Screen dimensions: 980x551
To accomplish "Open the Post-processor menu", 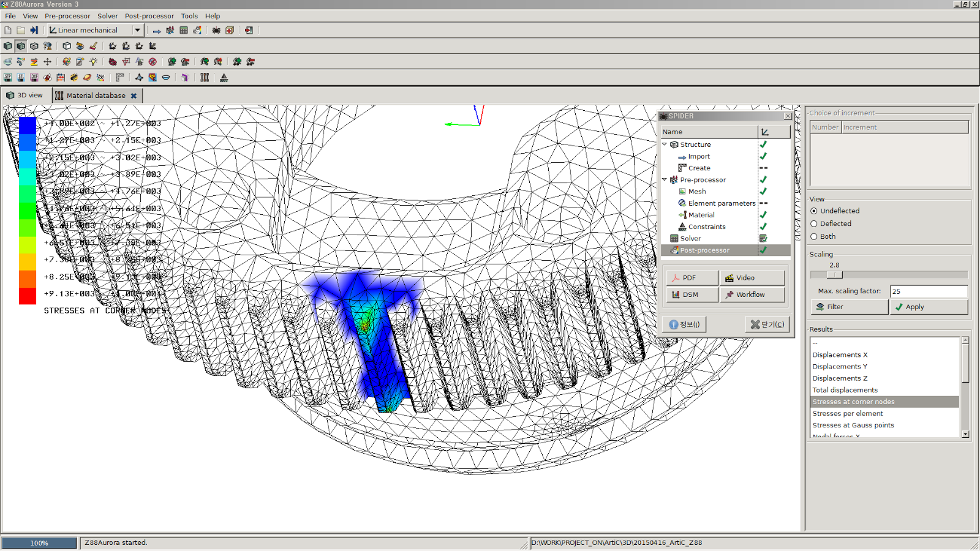I will [x=149, y=16].
